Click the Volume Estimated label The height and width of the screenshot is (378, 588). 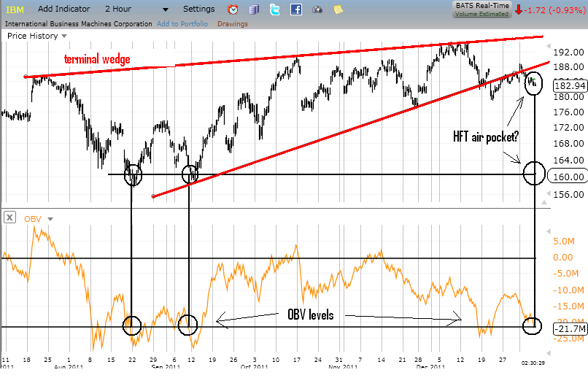click(482, 14)
